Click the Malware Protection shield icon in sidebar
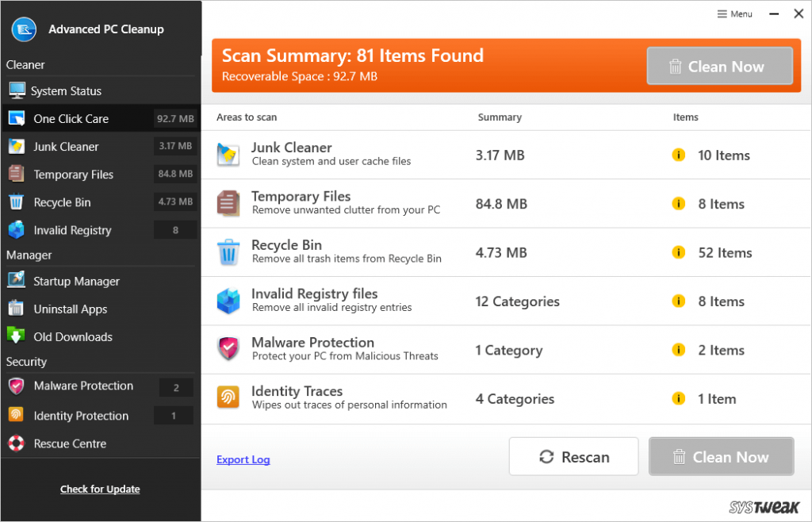 pos(17,386)
